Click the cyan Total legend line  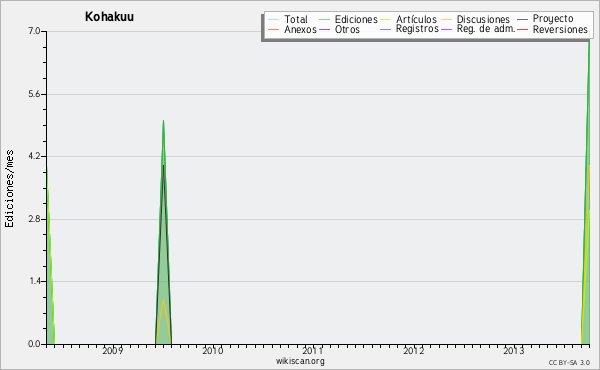click(x=274, y=20)
